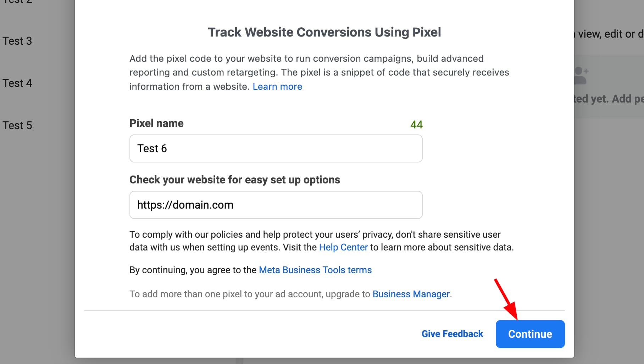Select Test 5 in the background list
644x364 pixels.
tap(17, 126)
